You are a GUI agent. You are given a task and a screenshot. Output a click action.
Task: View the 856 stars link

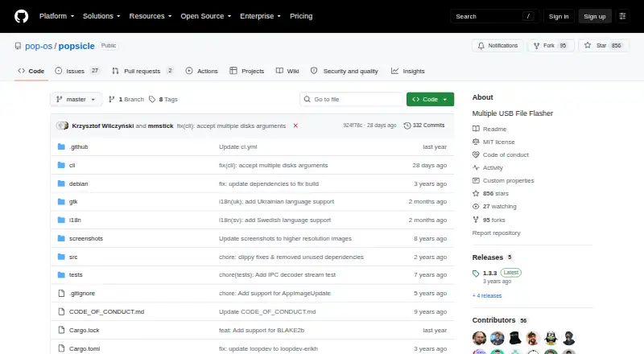click(491, 193)
